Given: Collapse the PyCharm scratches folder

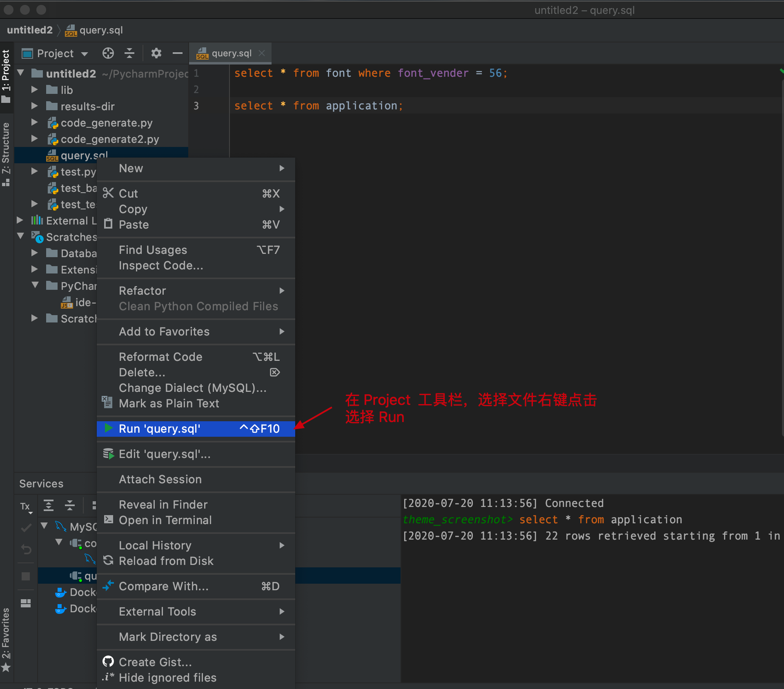Looking at the screenshot, I should [x=35, y=286].
